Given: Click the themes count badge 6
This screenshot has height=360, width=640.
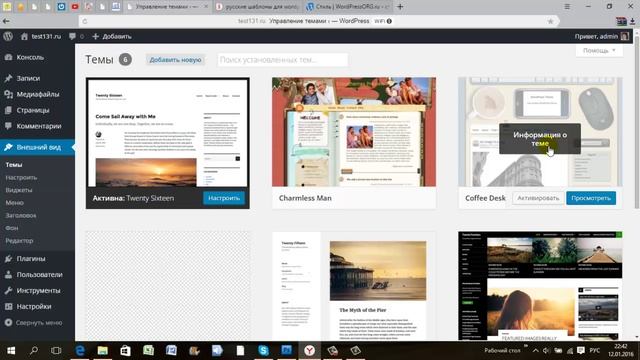Looking at the screenshot, I should point(125,60).
